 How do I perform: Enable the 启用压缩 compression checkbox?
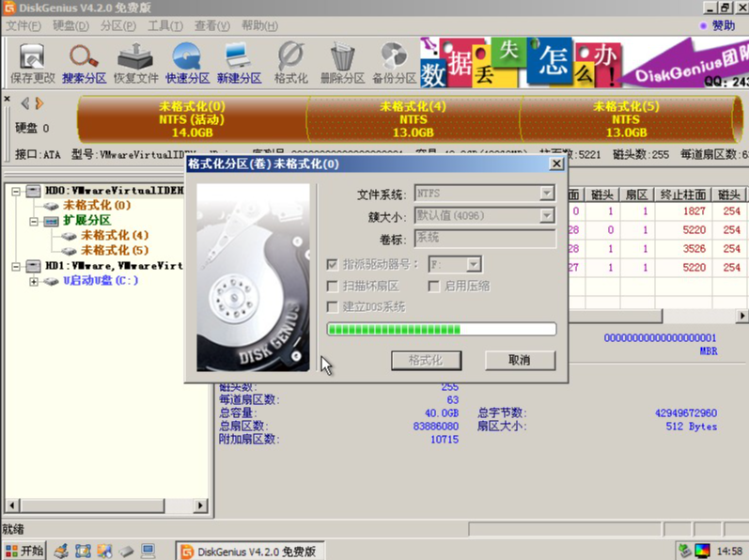point(436,286)
